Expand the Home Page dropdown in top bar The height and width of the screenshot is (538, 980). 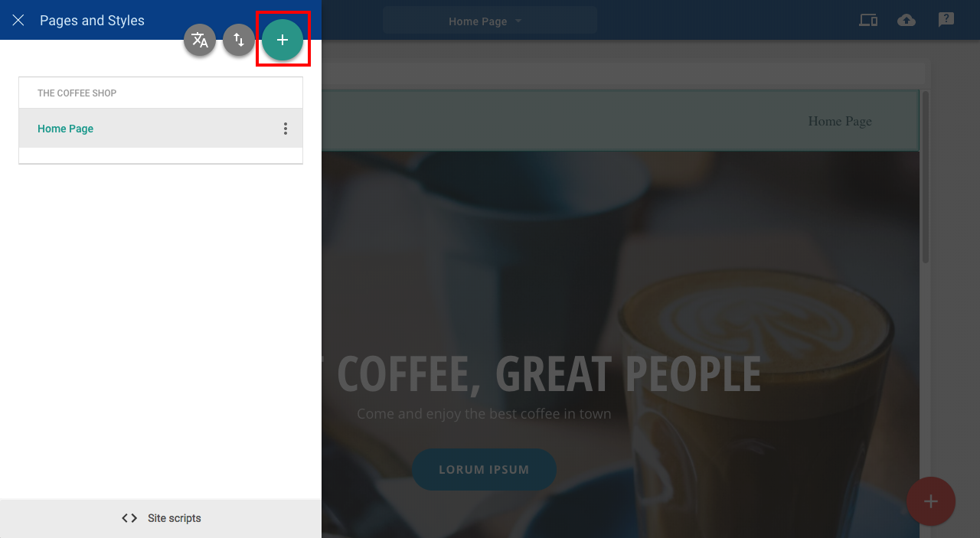point(489,21)
